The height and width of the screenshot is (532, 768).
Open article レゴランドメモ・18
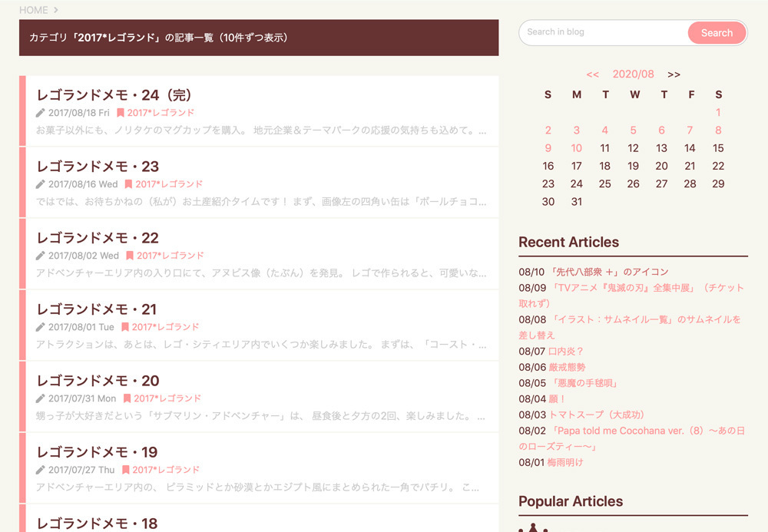click(97, 524)
